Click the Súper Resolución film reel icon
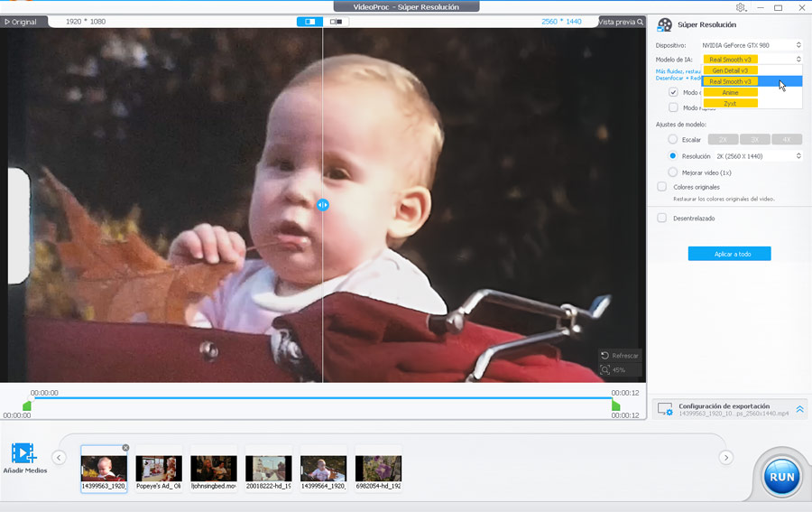Screen dimensions: 812x512 [664, 24]
